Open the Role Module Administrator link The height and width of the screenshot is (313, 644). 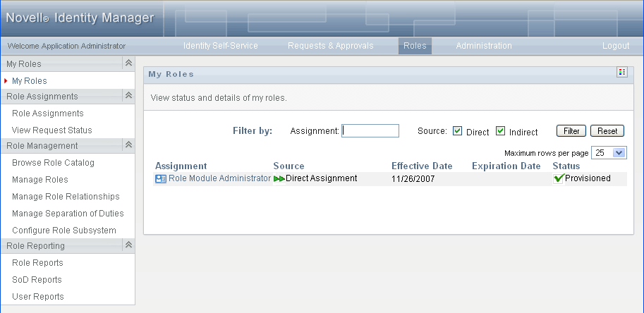220,178
